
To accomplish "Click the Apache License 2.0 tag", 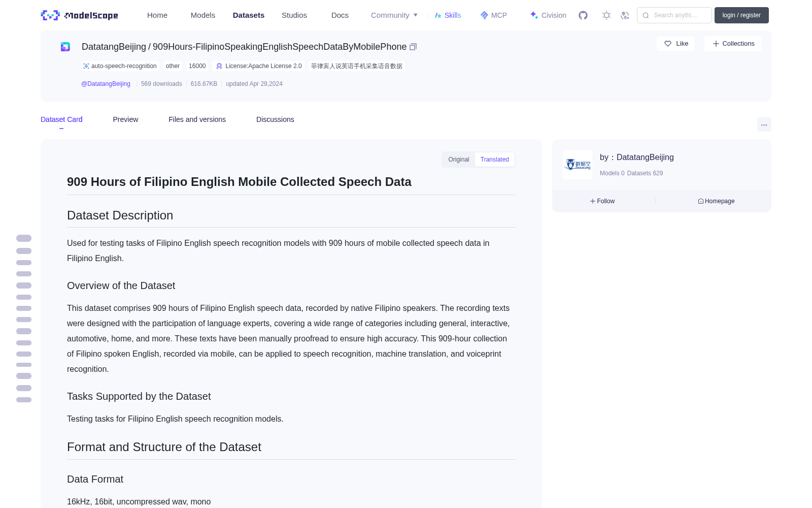I will click(259, 66).
